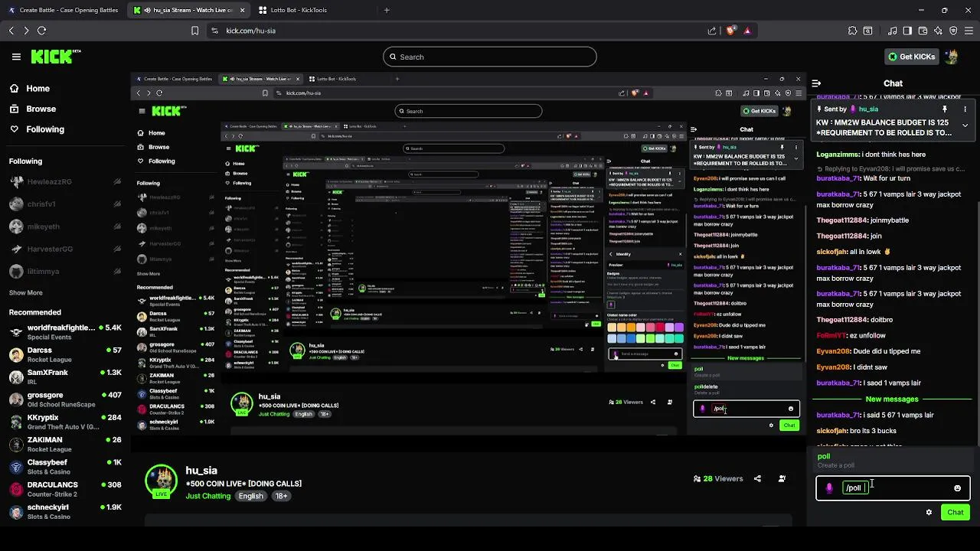The image size is (980, 551).
Task: Open mikeyeth followed channel
Action: 65,227
